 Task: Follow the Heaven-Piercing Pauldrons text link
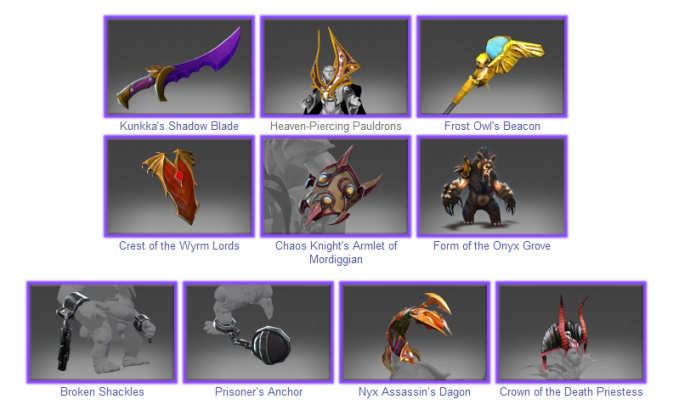pos(336,126)
